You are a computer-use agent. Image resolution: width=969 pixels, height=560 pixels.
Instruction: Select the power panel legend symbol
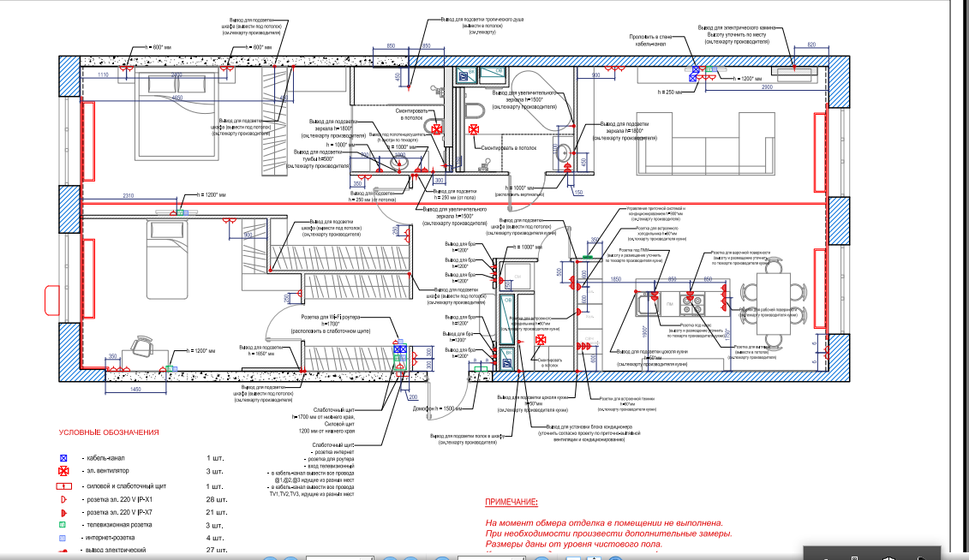tap(63, 486)
